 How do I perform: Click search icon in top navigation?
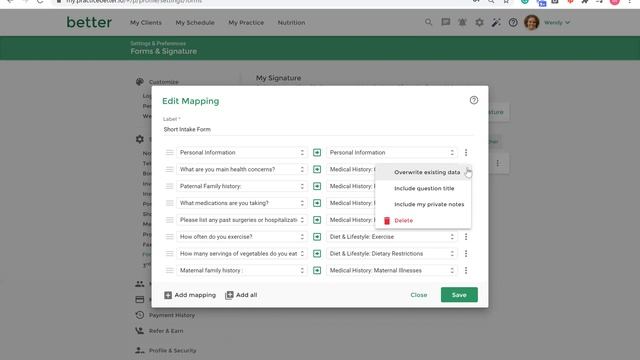428,22
